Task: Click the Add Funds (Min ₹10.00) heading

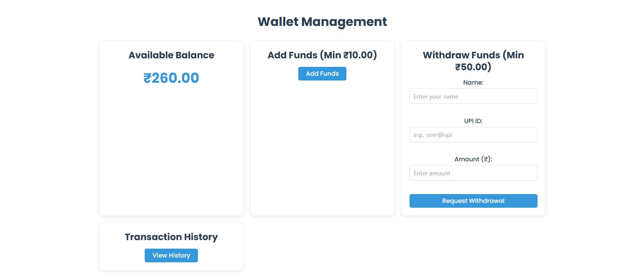Action: tap(322, 55)
